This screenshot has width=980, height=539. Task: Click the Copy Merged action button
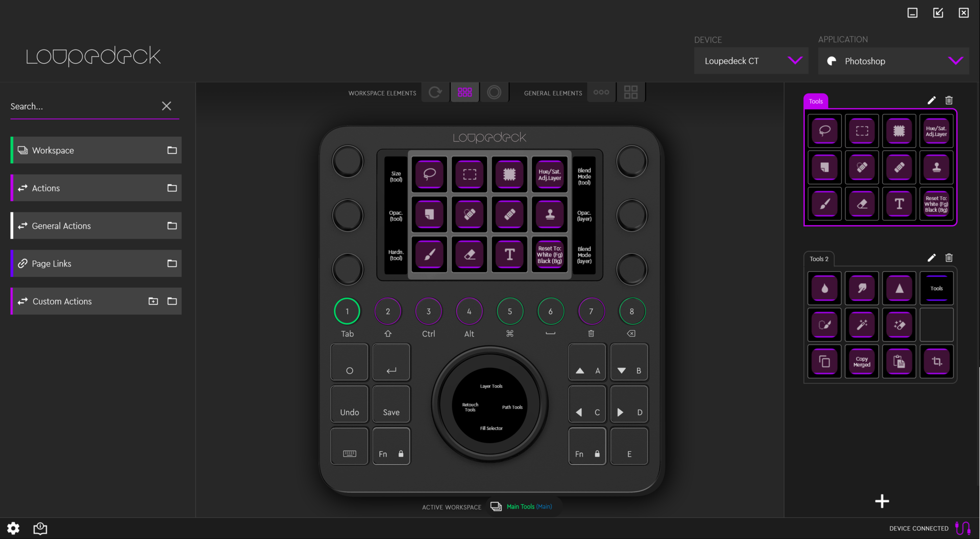(862, 361)
